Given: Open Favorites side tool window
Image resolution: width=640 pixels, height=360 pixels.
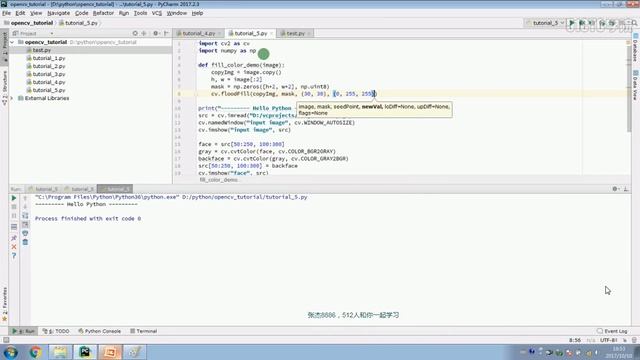Looking at the screenshot, I should [x=4, y=303].
